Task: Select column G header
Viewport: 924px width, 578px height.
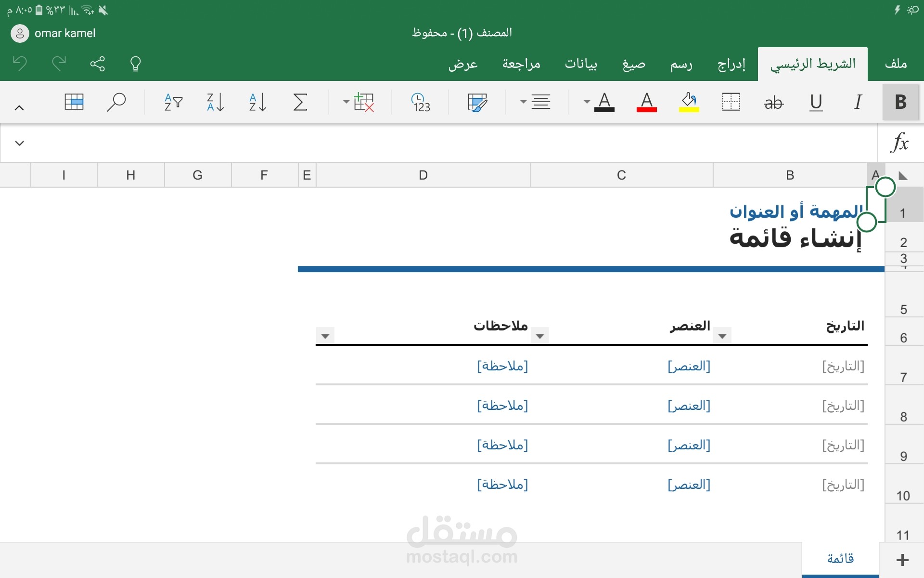Action: tap(197, 175)
